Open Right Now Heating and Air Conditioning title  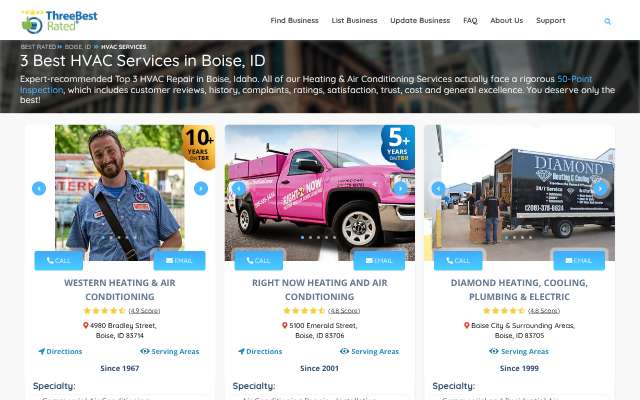320,289
